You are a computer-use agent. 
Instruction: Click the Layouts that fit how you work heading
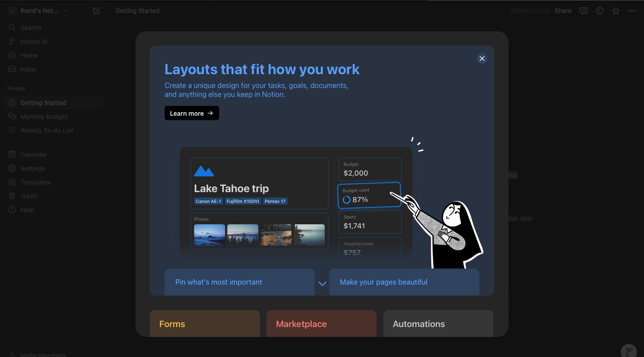(262, 69)
